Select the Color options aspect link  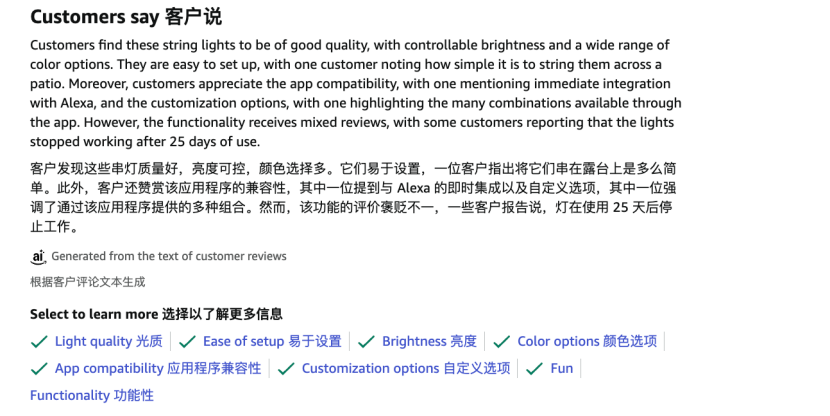coord(587,342)
